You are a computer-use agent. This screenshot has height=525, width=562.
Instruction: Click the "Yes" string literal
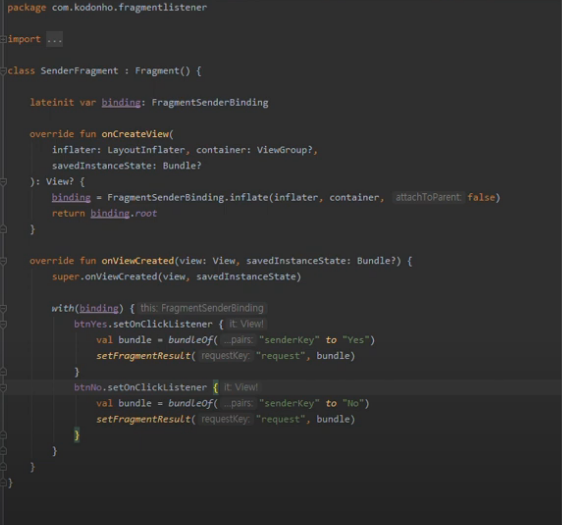coord(356,340)
